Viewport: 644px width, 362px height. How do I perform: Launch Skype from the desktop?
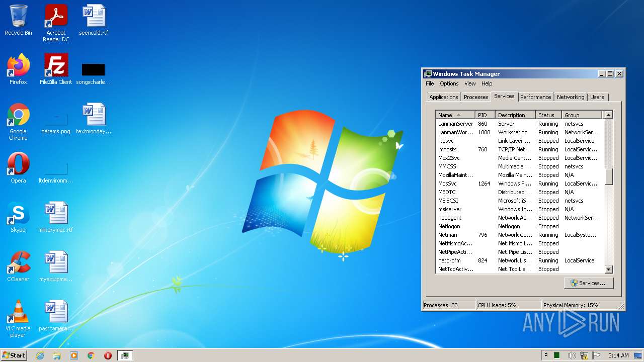tap(18, 217)
